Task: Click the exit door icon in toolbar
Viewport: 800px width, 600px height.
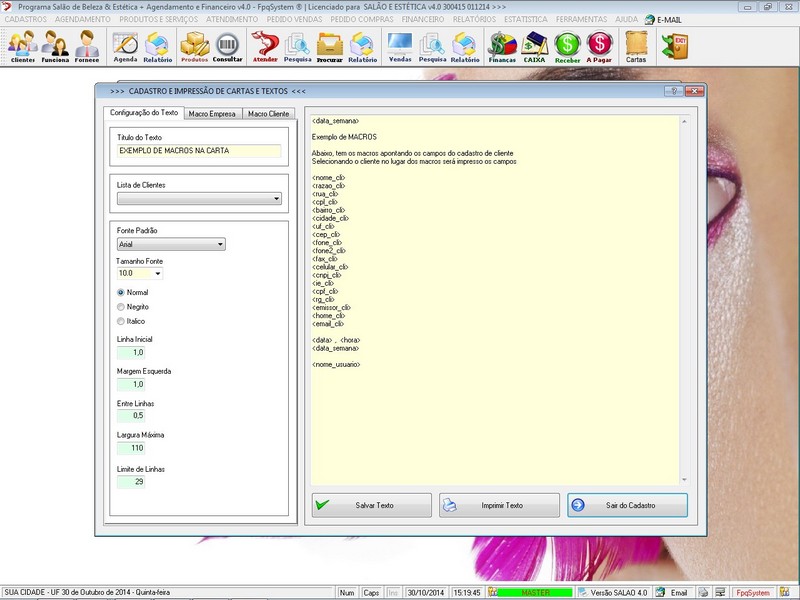Action: (x=674, y=46)
